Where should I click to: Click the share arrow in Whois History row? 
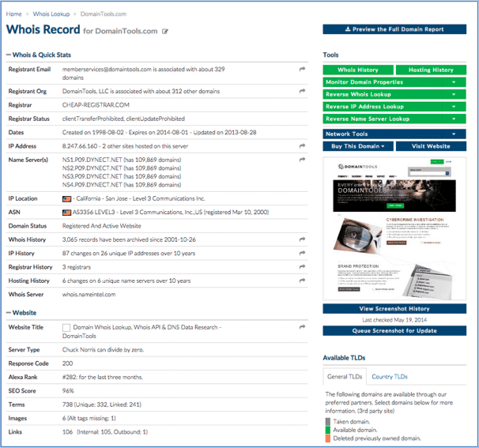[x=302, y=239]
